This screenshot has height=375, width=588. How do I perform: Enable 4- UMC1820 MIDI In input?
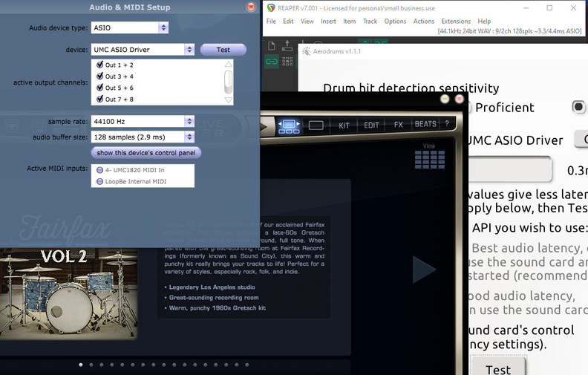99,170
